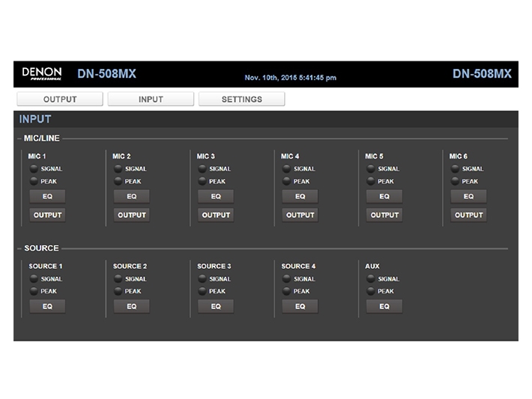Click the SOURCE 4 channel label
The height and width of the screenshot is (399, 532).
298,266
